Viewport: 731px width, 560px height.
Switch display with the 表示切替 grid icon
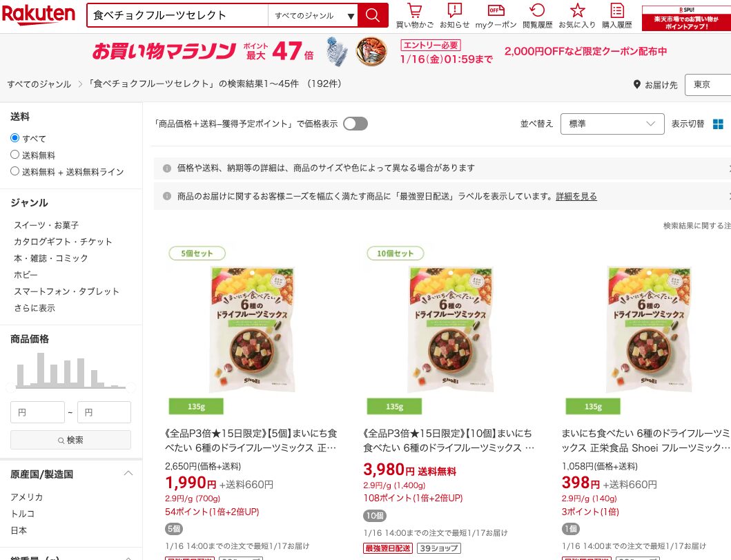pyautogui.click(x=718, y=124)
